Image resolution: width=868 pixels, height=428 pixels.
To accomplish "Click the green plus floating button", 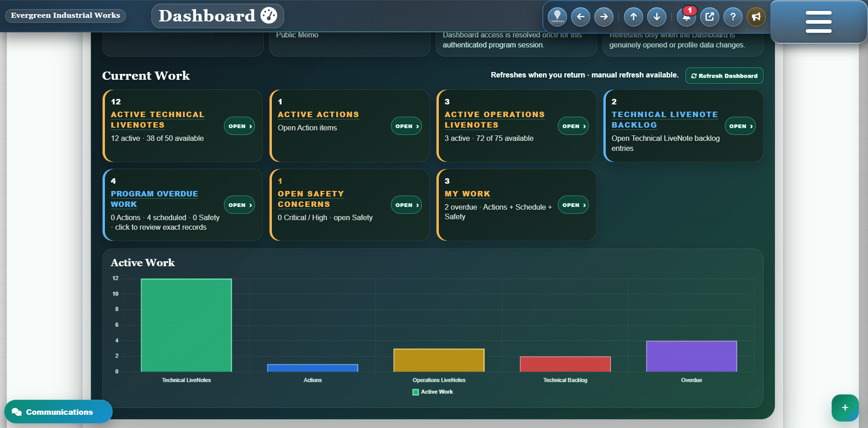I will pos(845,407).
